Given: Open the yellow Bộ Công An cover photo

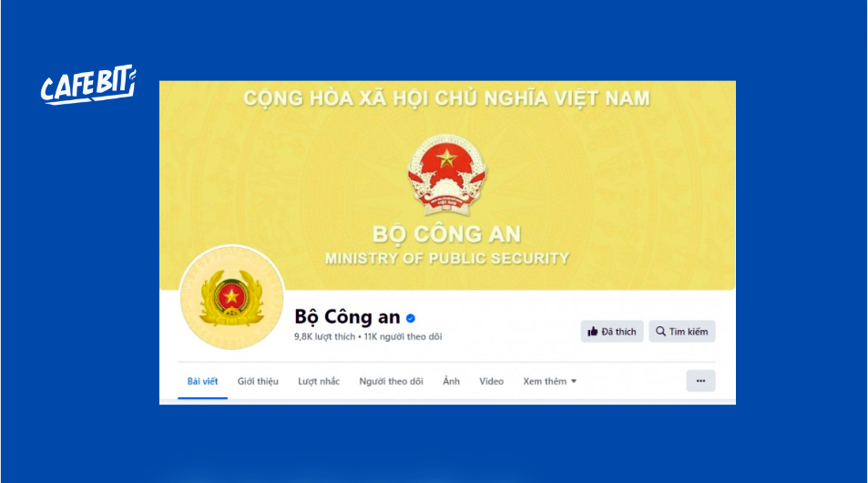Looking at the screenshot, I should [447, 184].
